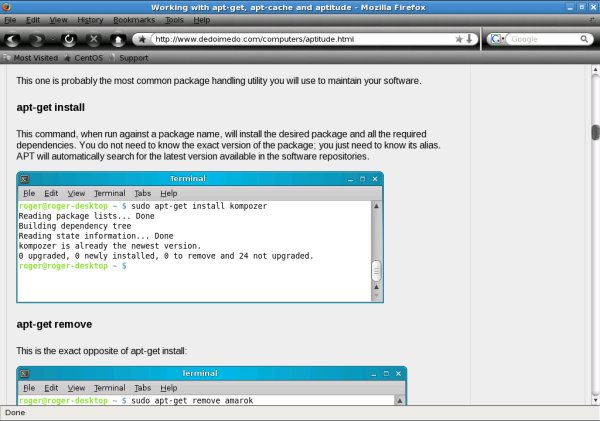The width and height of the screenshot is (600, 421).
Task: Click Tabs menu in first terminal image
Action: click(x=142, y=193)
